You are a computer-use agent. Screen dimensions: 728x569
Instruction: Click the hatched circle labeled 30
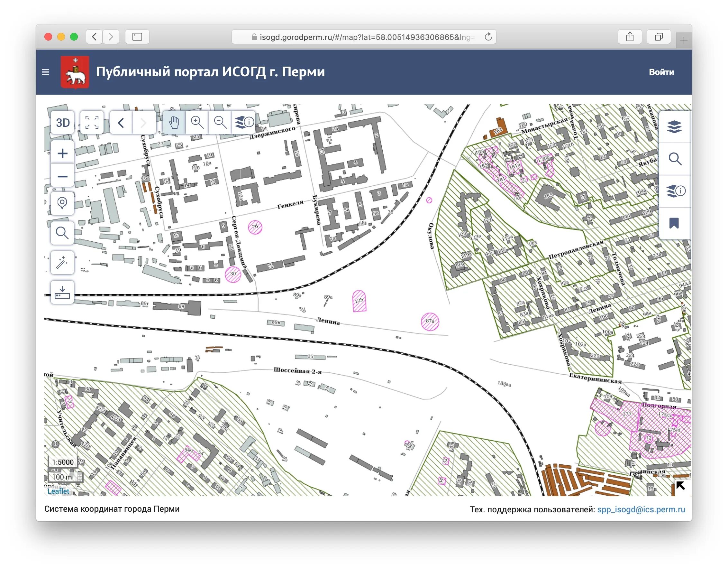[233, 274]
